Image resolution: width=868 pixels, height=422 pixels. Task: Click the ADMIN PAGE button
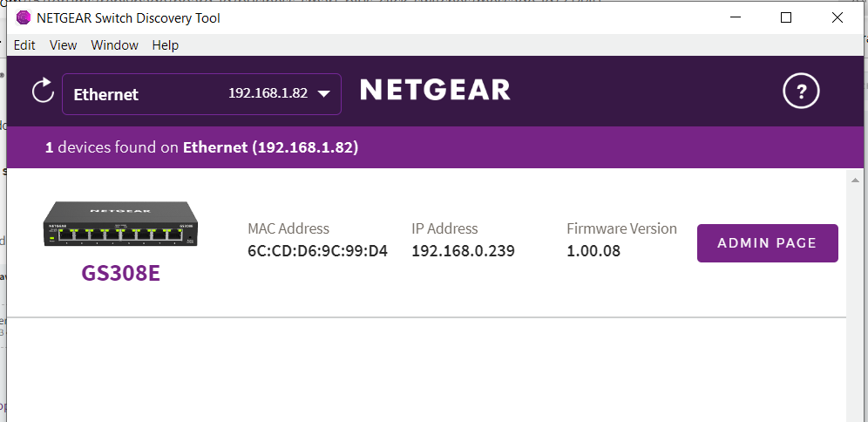pos(767,243)
